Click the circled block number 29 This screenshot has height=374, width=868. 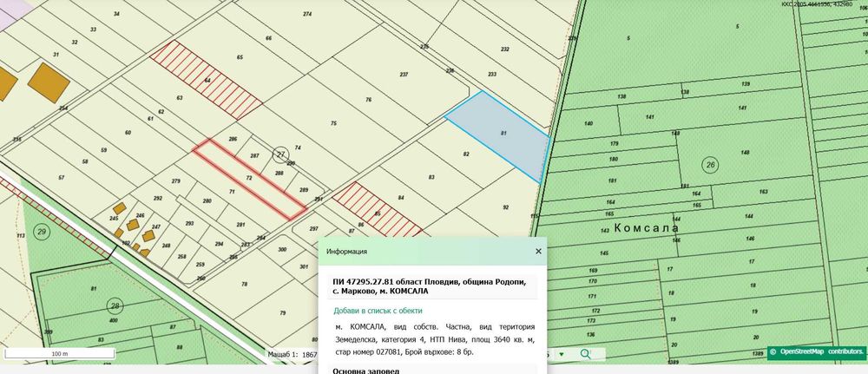42,232
